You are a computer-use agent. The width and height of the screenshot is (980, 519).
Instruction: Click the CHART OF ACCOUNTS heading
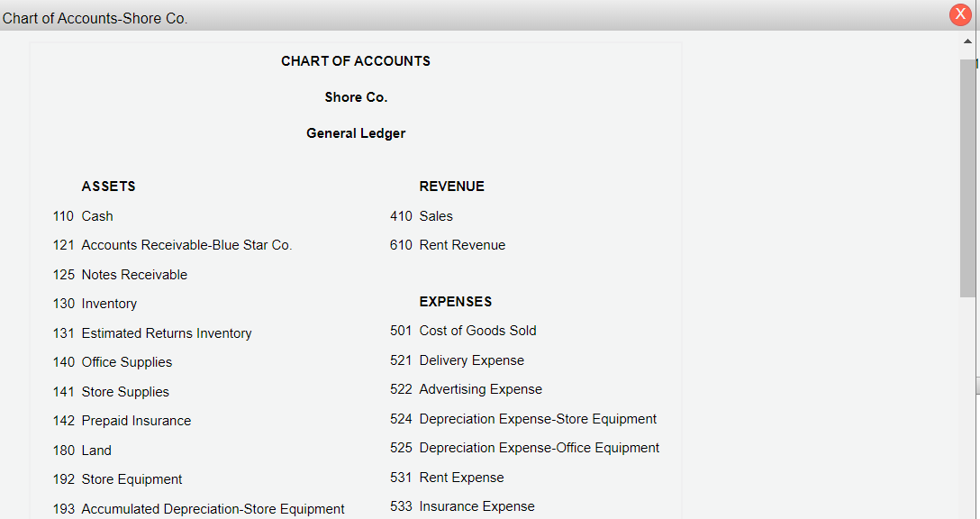click(356, 61)
